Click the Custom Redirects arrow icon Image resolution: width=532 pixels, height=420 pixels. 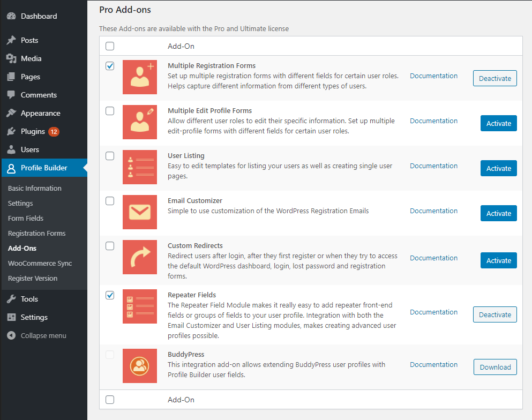140,257
